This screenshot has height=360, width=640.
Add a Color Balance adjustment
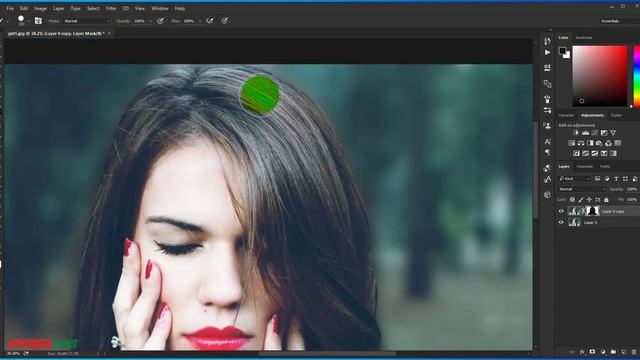tap(581, 143)
